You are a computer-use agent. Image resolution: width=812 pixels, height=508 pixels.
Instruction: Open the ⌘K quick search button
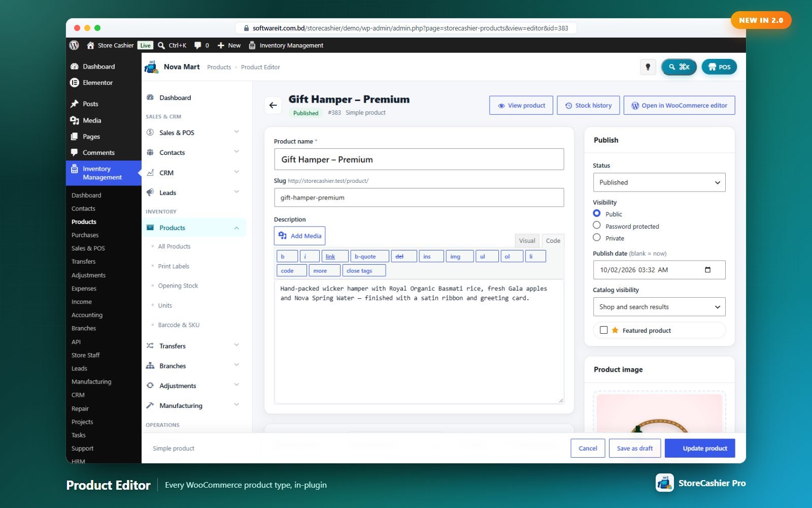(679, 67)
